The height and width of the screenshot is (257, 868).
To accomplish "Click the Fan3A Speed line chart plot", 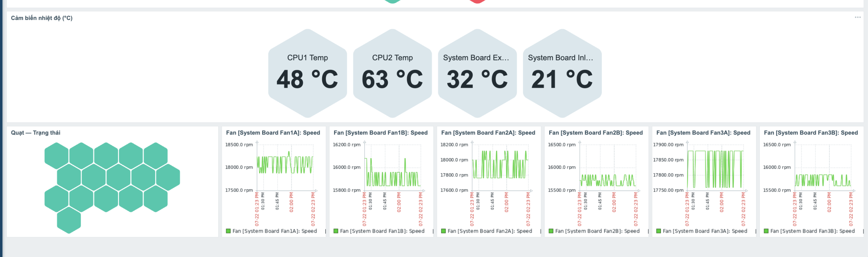I will (x=715, y=167).
